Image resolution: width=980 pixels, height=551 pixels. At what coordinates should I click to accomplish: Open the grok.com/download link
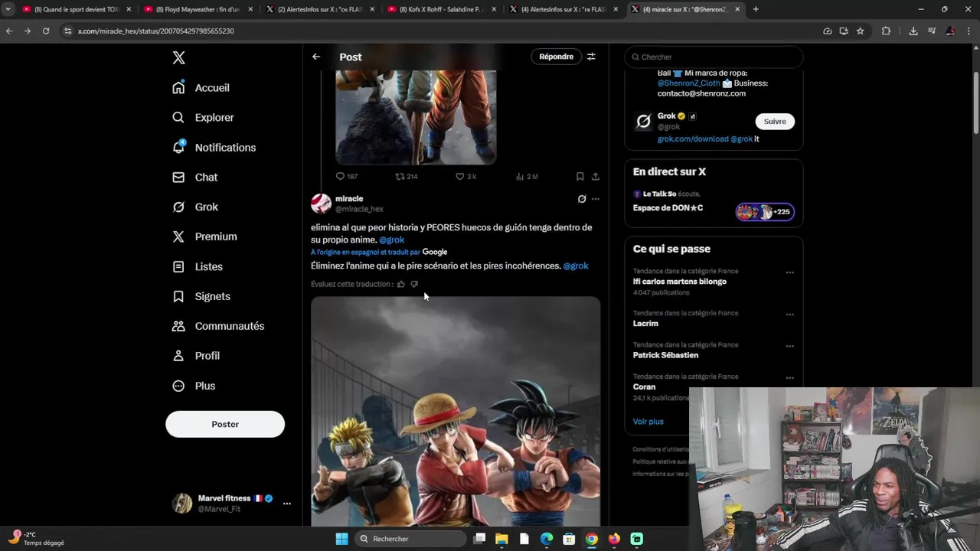[692, 139]
